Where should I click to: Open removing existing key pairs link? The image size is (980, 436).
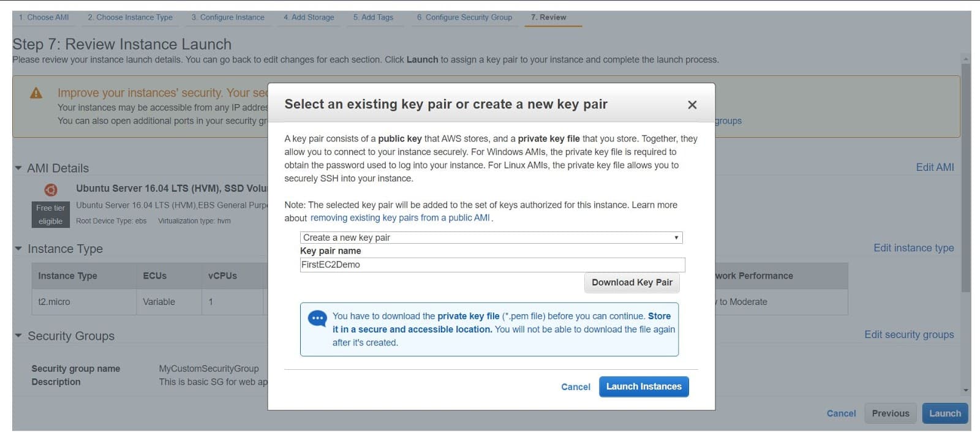click(x=400, y=218)
